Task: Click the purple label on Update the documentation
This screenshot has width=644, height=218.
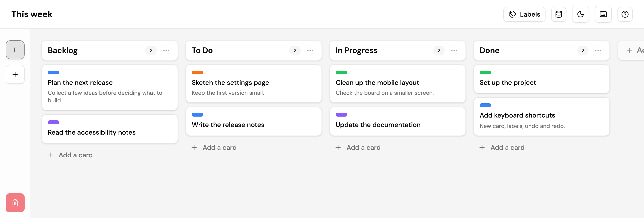Action: coord(341,115)
